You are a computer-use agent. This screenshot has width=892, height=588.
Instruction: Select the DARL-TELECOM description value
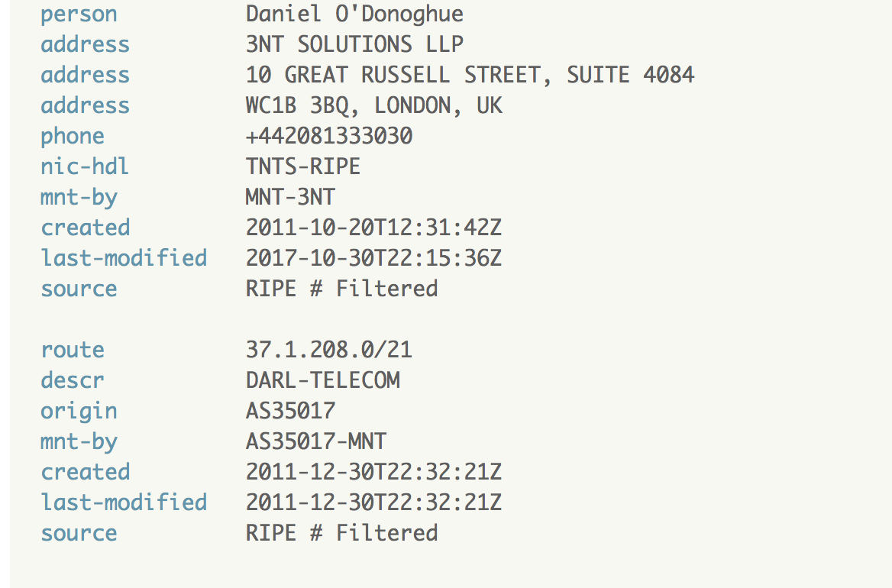coord(322,380)
